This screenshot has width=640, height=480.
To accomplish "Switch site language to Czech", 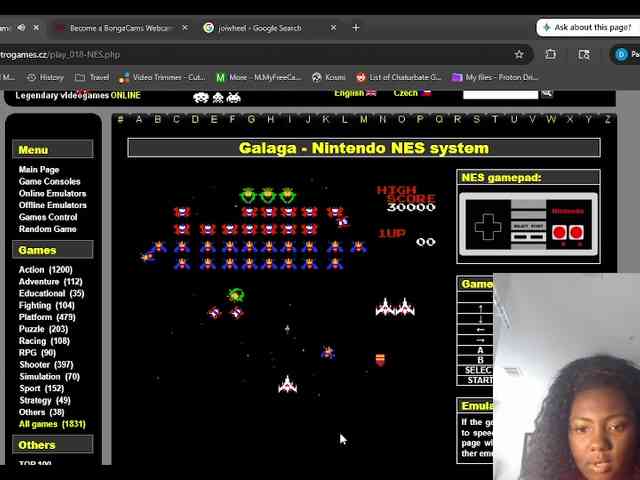I will 412,93.
